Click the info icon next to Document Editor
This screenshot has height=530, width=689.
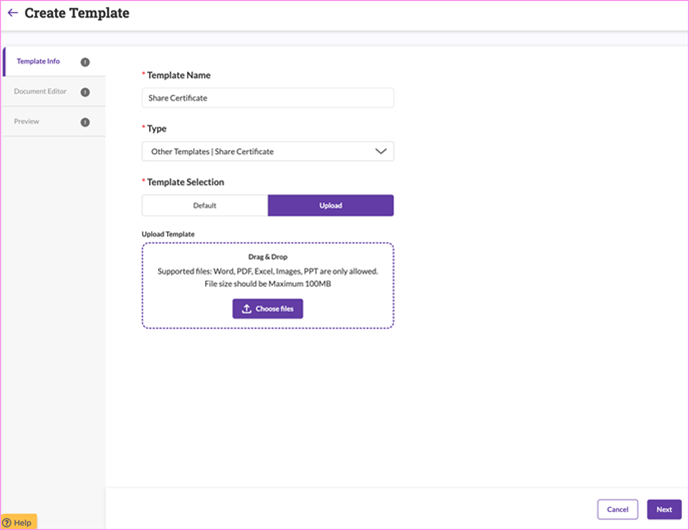click(x=85, y=92)
